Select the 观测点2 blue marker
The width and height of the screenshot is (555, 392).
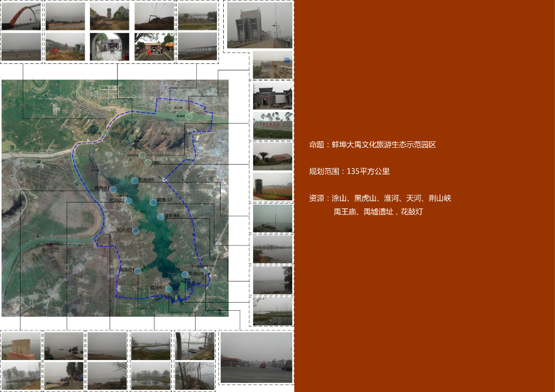pyautogui.click(x=128, y=201)
